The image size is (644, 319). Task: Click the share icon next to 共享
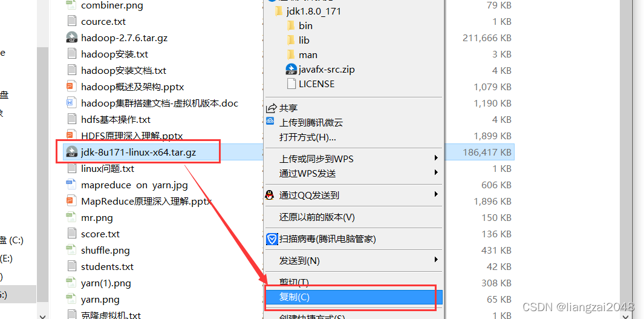271,108
